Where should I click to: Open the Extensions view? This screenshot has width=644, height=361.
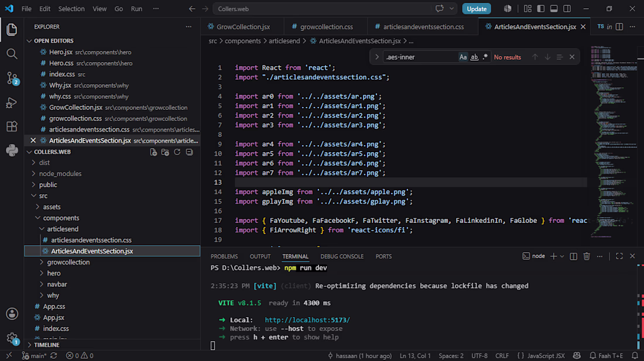tap(12, 126)
